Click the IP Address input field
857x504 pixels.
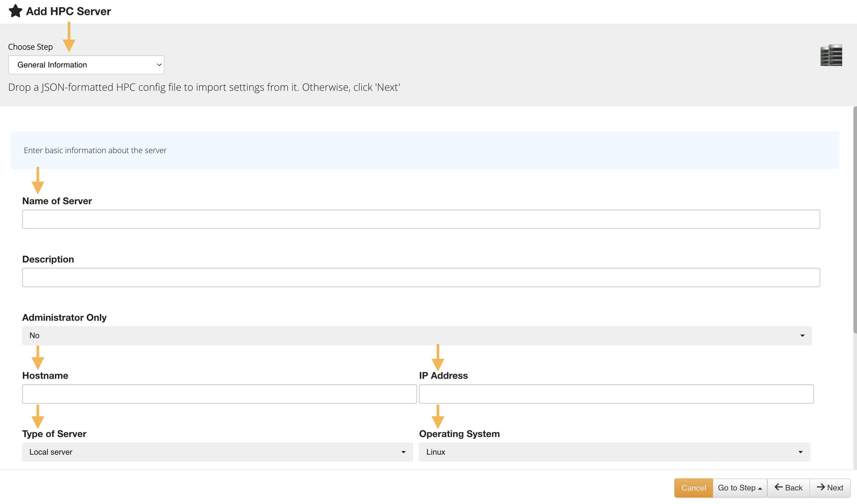coord(616,394)
